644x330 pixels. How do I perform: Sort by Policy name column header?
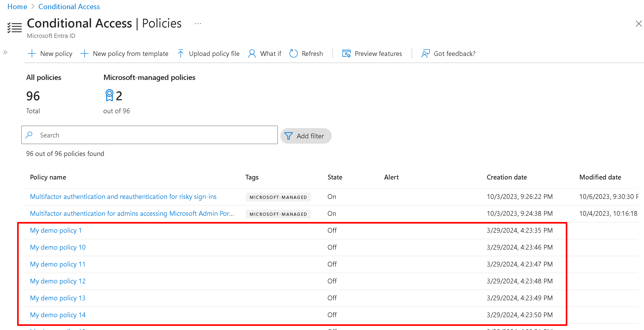tap(48, 177)
